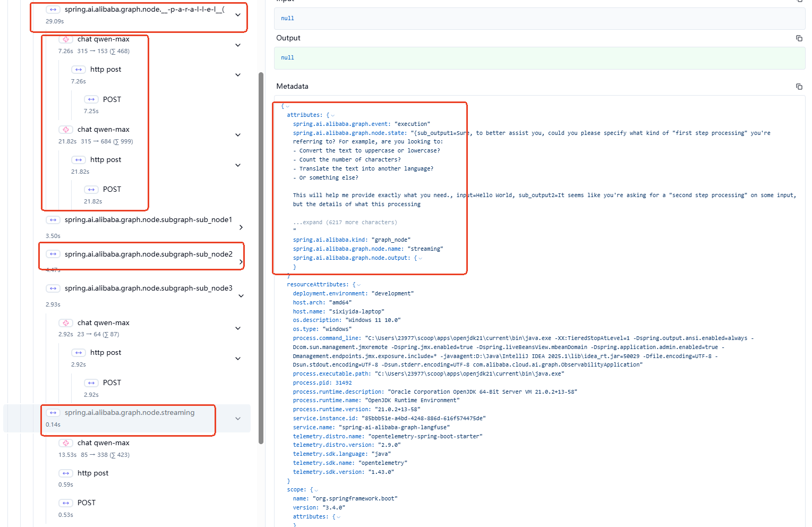Click the "development" deployment.environment value
Screen dimensions: 812x527
[392, 294]
